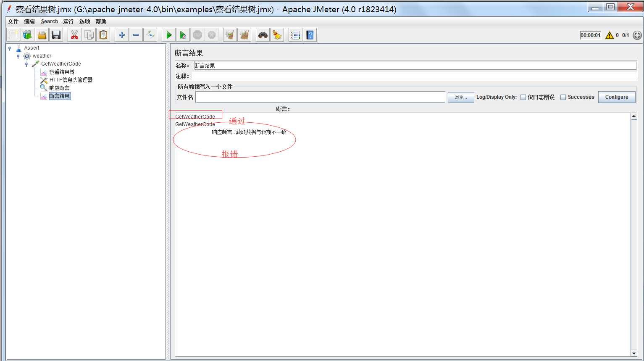Click the Toggle enable/disable icon

150,35
